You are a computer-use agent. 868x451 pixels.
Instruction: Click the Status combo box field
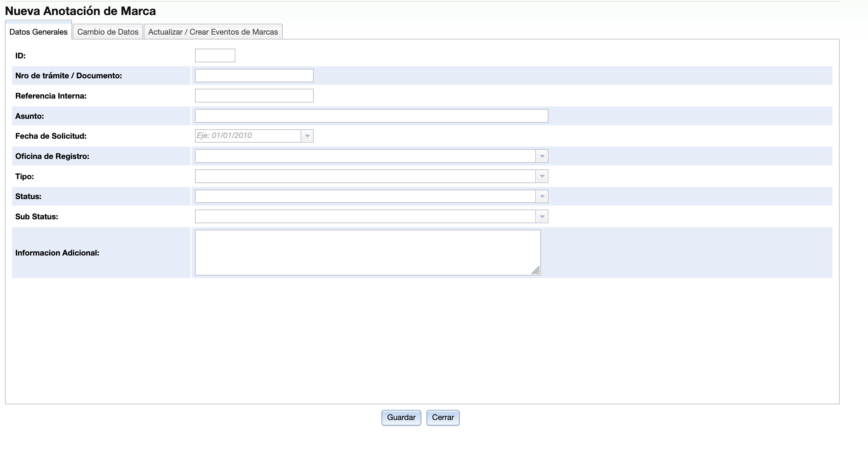pyautogui.click(x=365, y=196)
